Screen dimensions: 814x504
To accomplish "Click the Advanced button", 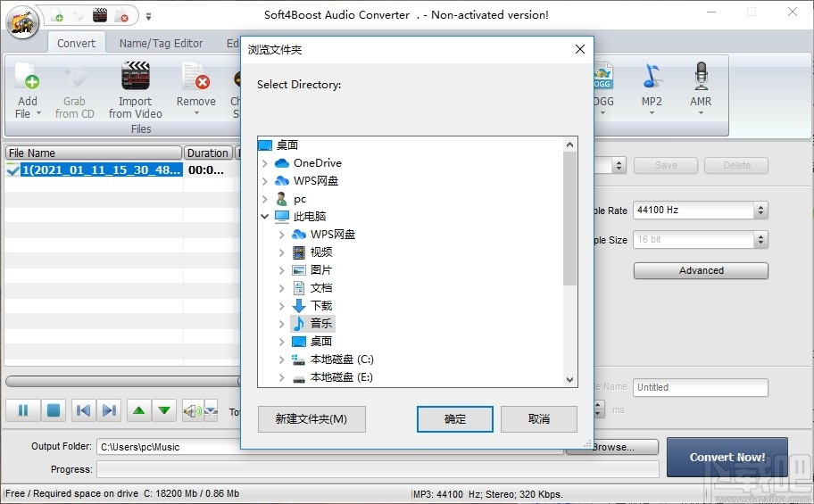I will click(701, 270).
